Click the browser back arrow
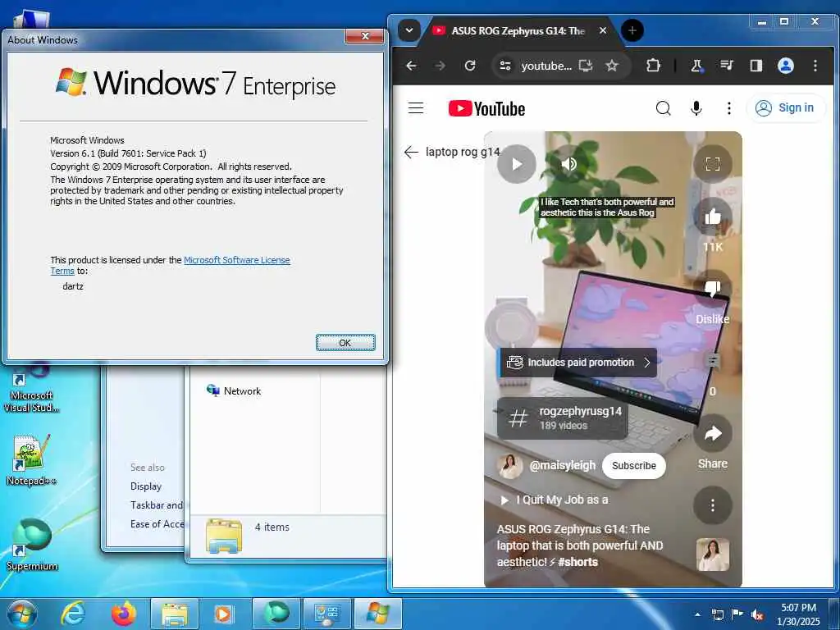Viewport: 840px width, 630px height. click(x=411, y=66)
